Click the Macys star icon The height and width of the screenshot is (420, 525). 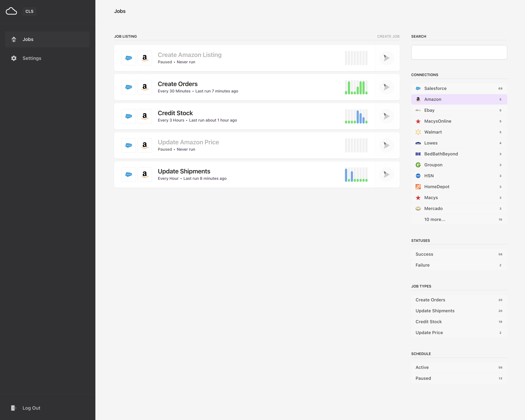pyautogui.click(x=418, y=197)
